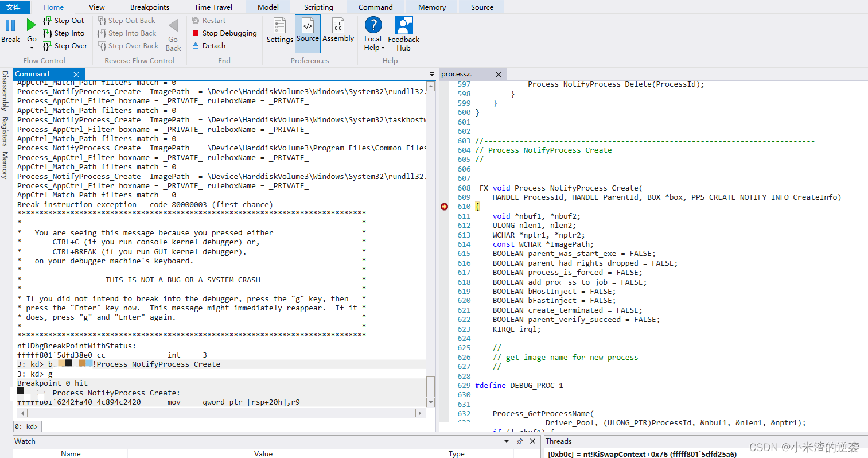Click Step Into Back

(x=127, y=33)
